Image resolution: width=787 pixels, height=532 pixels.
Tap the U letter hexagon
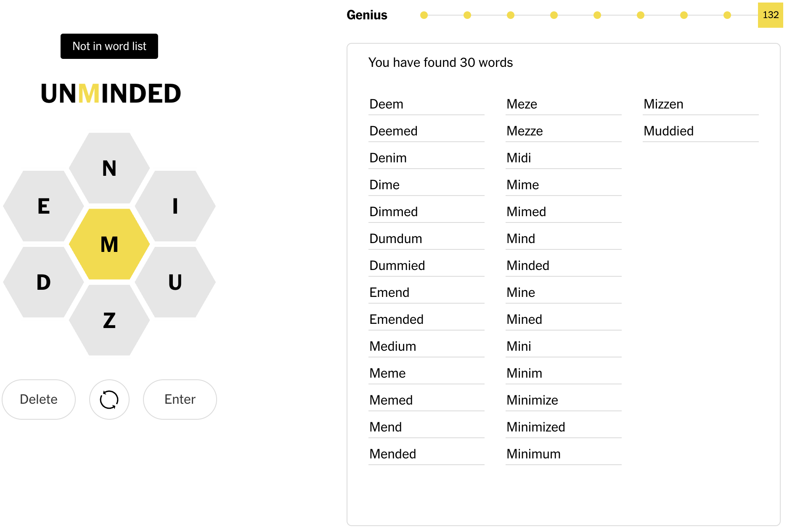click(175, 282)
